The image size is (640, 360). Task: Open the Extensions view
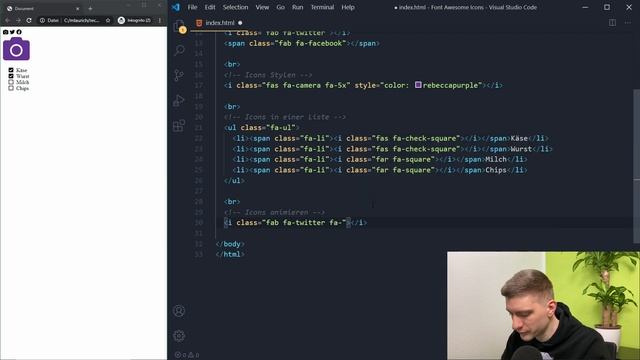click(179, 125)
